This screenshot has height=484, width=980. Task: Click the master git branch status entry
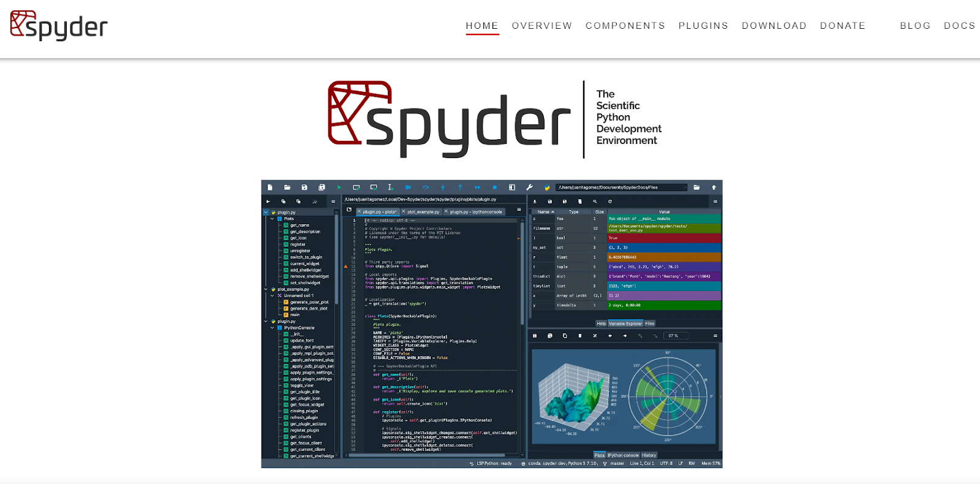tap(614, 464)
